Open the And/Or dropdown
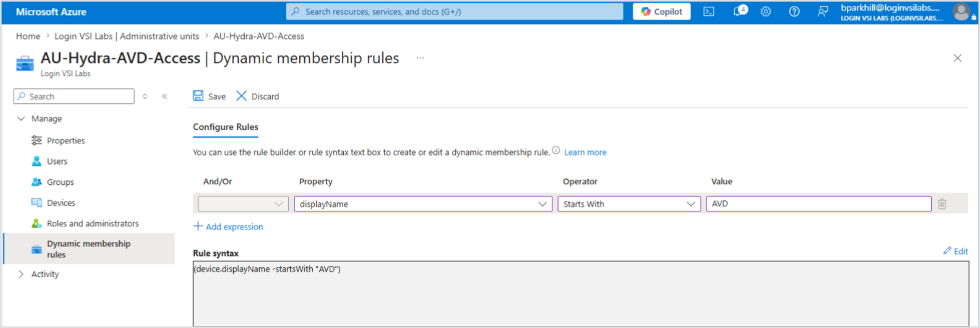The width and height of the screenshot is (980, 328). (x=243, y=204)
